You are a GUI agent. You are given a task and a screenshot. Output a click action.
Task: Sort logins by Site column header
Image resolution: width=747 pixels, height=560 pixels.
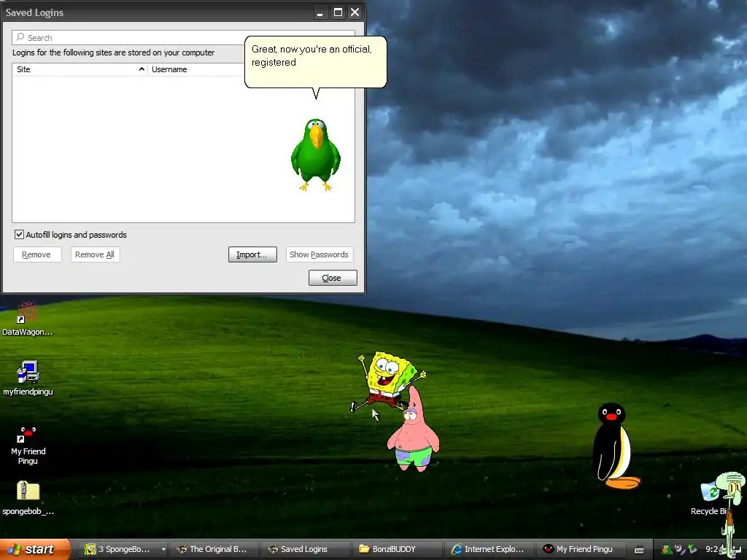point(80,69)
